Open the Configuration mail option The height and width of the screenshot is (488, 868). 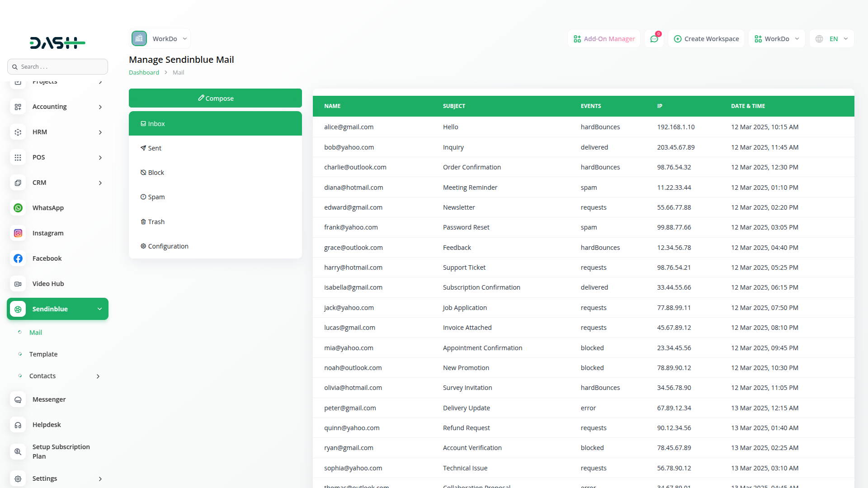pyautogui.click(x=168, y=246)
